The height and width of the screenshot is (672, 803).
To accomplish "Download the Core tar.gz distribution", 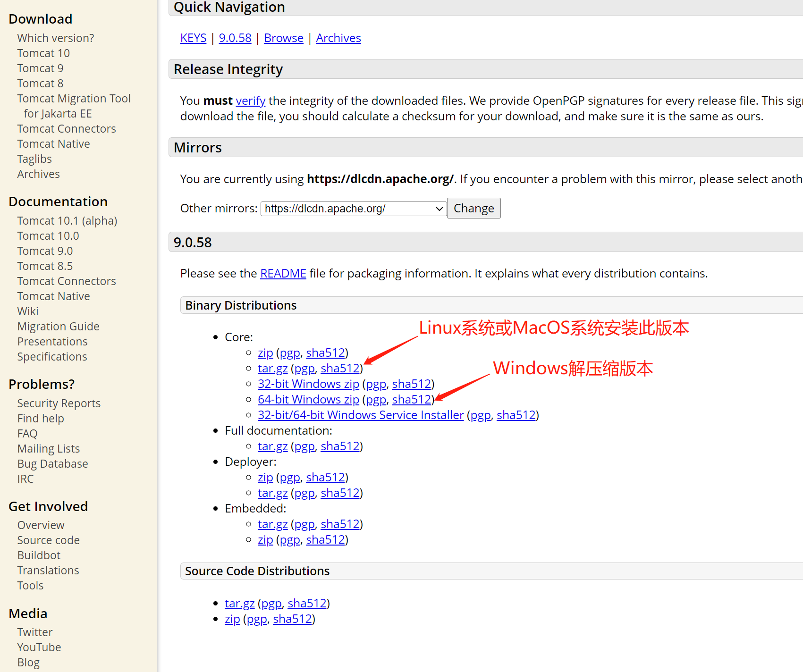I will tap(273, 369).
